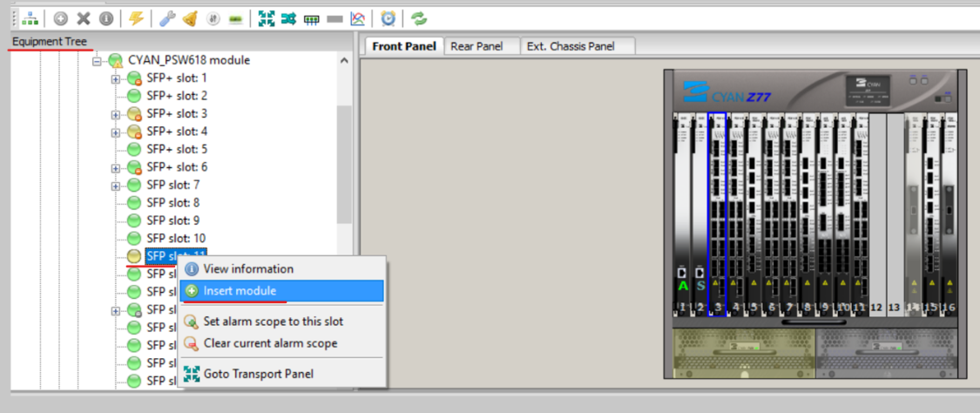Click the card in chassis slot 1

pyautogui.click(x=682, y=214)
